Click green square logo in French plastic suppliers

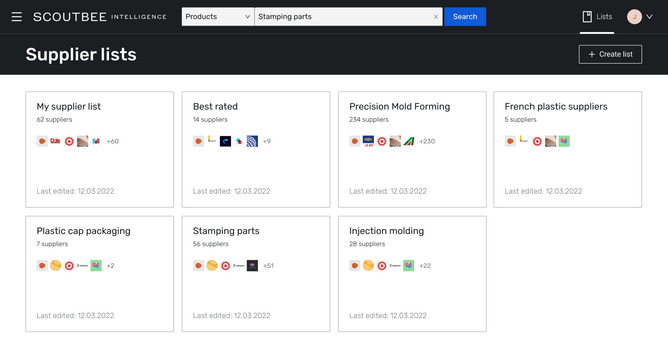[564, 141]
